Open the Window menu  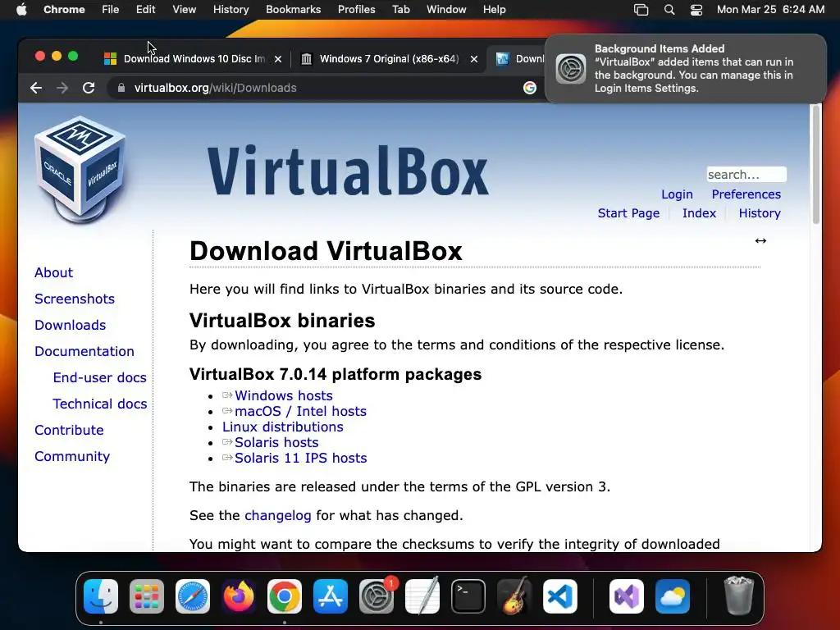pos(446,10)
